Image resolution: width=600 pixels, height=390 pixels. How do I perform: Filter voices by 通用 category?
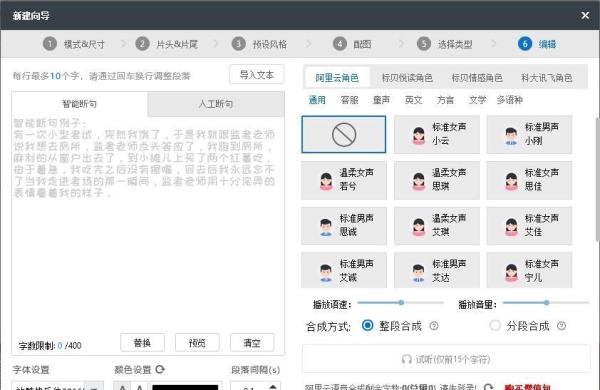(x=317, y=100)
